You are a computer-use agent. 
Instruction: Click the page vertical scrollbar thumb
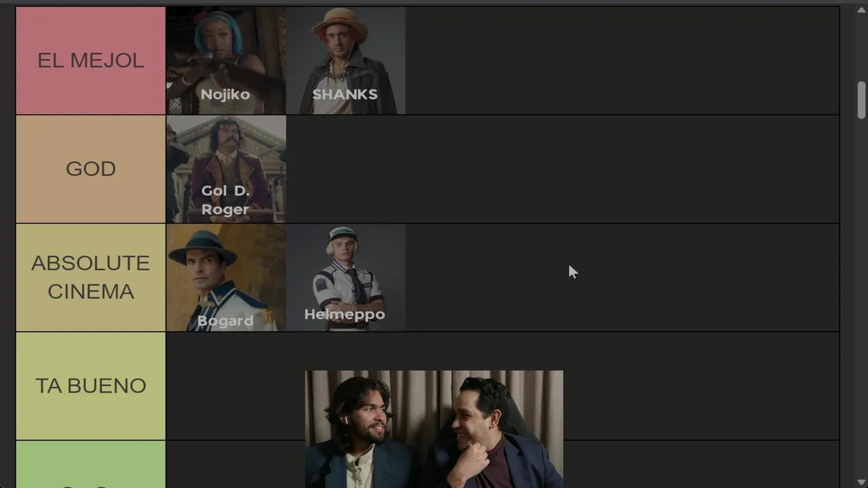pos(862,100)
